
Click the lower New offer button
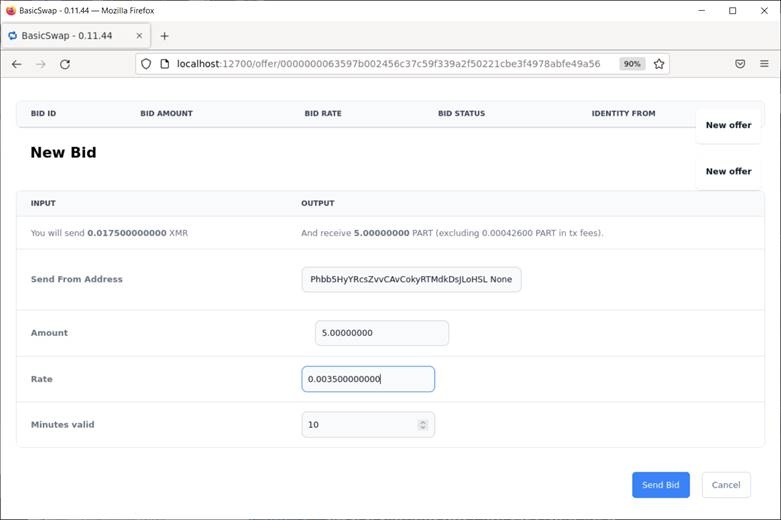point(728,171)
